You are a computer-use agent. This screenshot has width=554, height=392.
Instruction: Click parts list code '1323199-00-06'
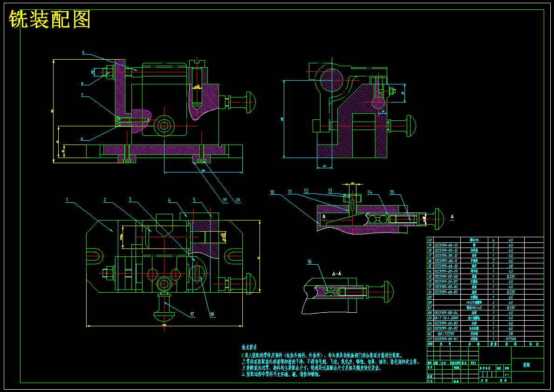(446, 287)
